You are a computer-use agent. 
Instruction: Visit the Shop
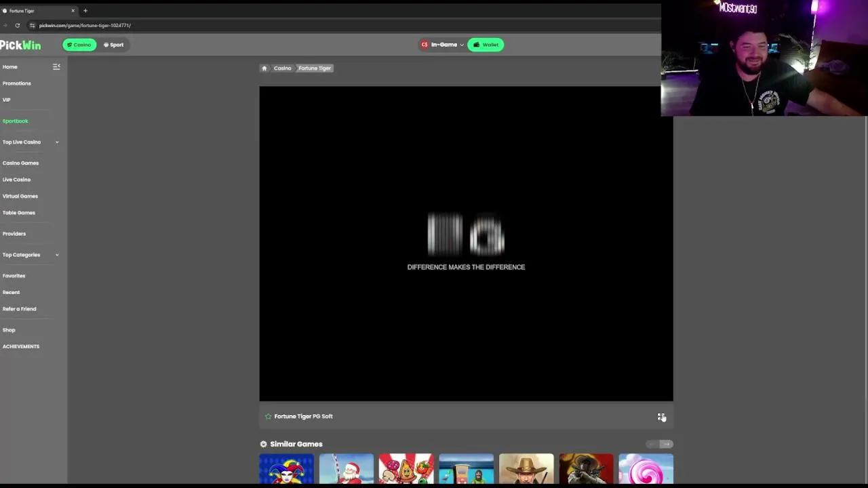click(9, 330)
